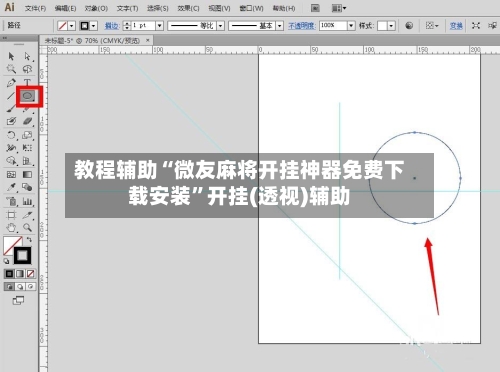Select the Artboard tool
This screenshot has height=372, width=500.
[x=11, y=215]
